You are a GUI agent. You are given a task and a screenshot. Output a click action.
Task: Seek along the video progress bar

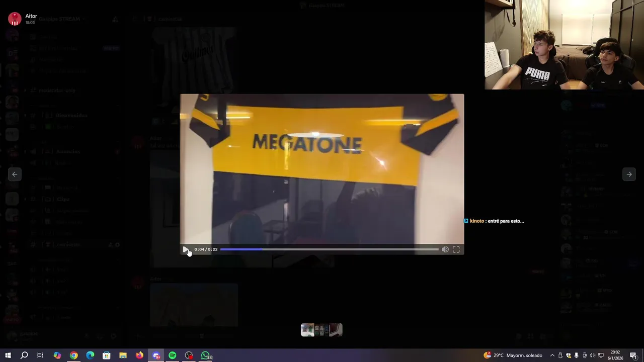(329, 249)
